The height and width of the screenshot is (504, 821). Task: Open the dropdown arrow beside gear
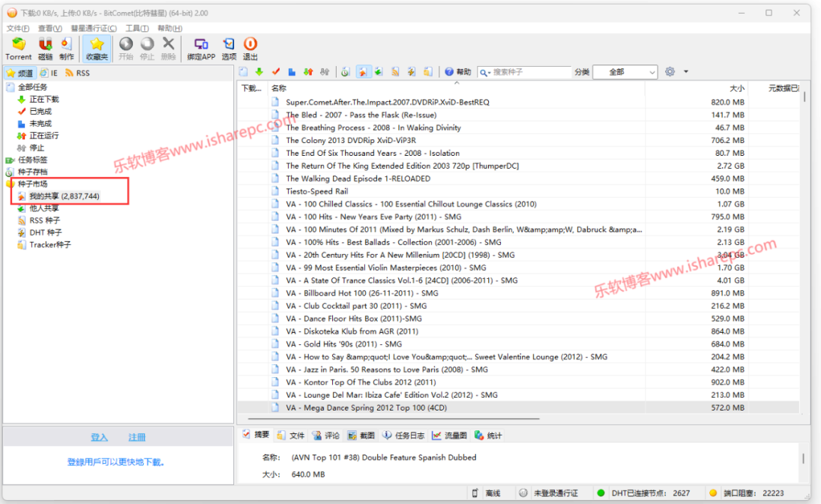tap(686, 71)
